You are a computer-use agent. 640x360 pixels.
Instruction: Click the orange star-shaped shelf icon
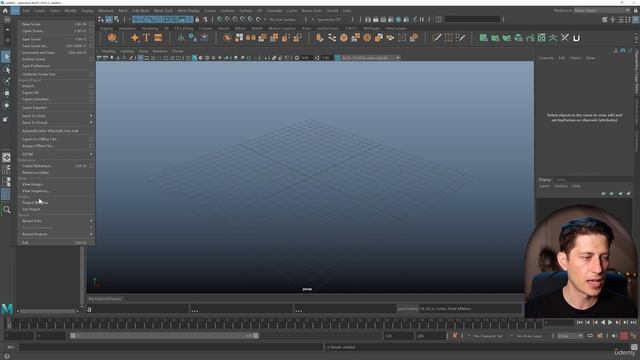pyautogui.click(x=135, y=38)
